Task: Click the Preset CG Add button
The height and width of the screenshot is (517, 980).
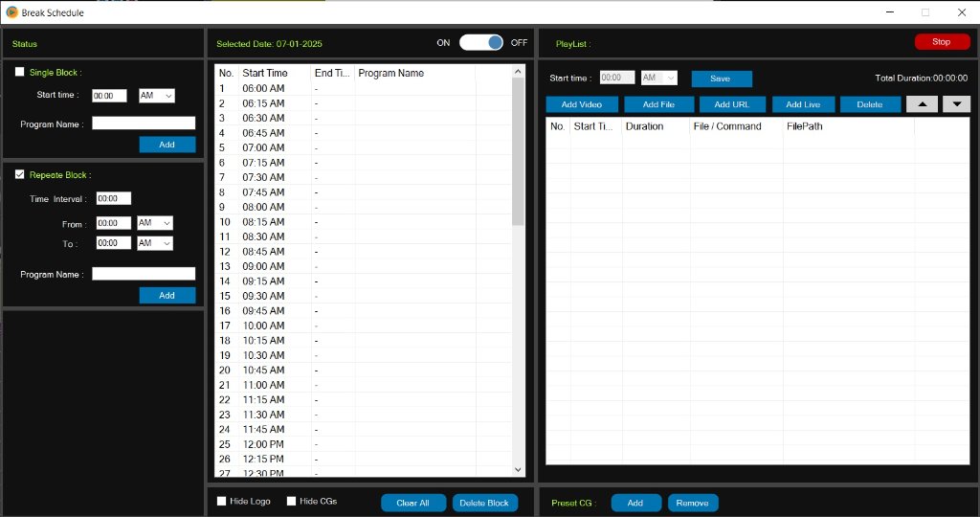Action: point(635,503)
